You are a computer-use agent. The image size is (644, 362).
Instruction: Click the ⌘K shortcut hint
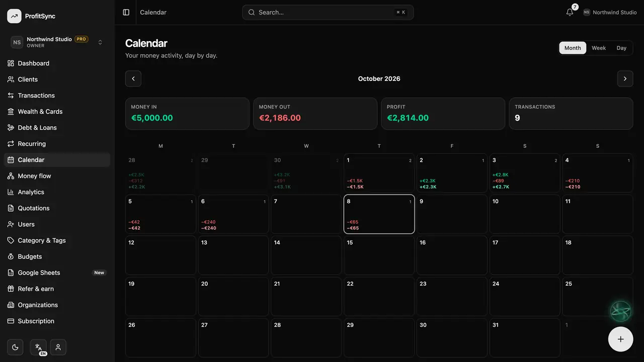(x=401, y=13)
